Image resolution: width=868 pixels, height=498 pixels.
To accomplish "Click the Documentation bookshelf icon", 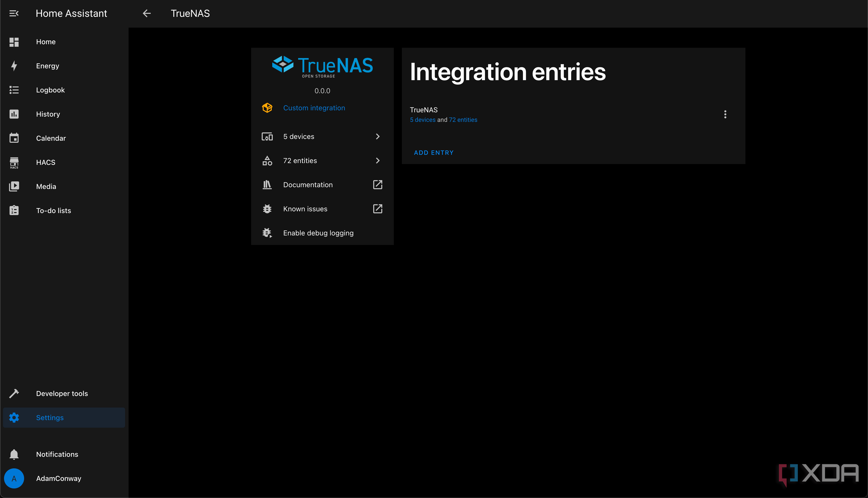I will [267, 185].
